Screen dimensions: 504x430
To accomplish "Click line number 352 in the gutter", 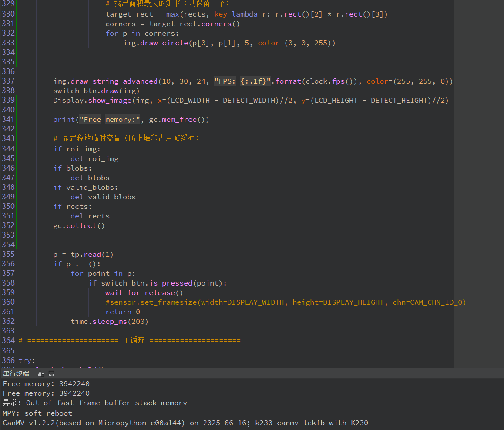I will tap(8, 225).
